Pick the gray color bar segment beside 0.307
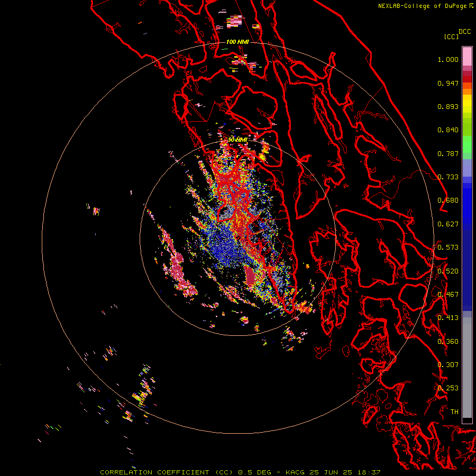Viewport: 476px width, 476px height. tap(467, 368)
